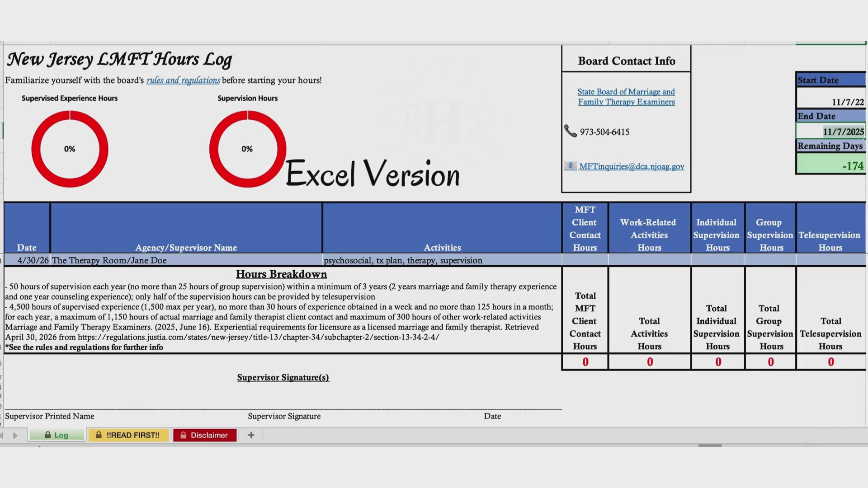Click the Hours Breakdown heading
Image resolution: width=868 pixels, height=488 pixels.
point(281,274)
